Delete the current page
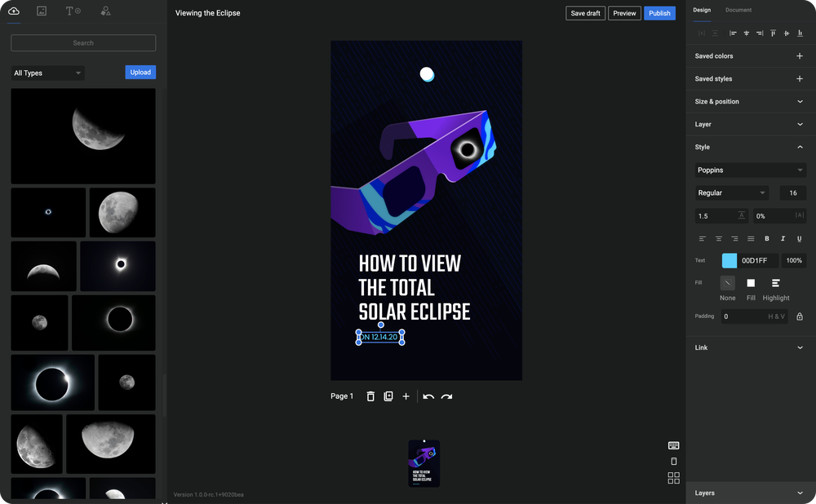The height and width of the screenshot is (504, 816). point(370,396)
